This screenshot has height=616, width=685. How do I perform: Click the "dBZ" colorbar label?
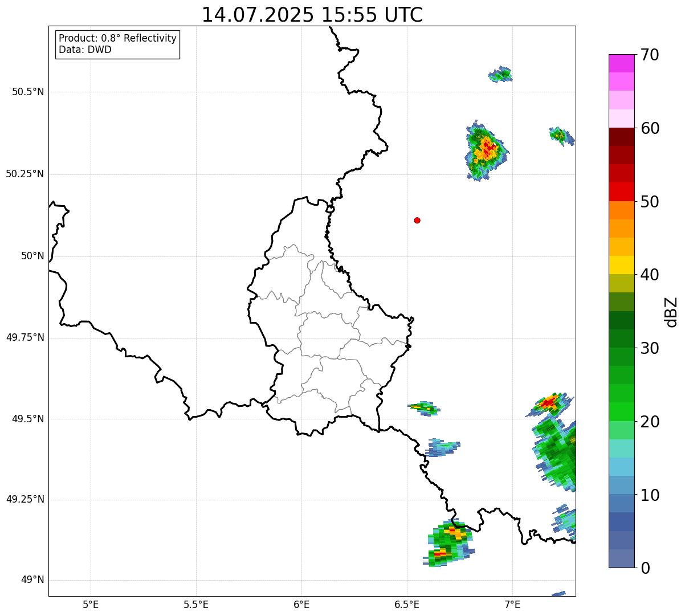click(x=671, y=311)
